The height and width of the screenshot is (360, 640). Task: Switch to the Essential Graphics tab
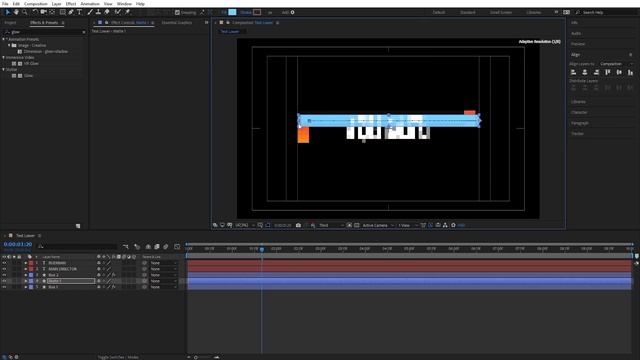(177, 23)
